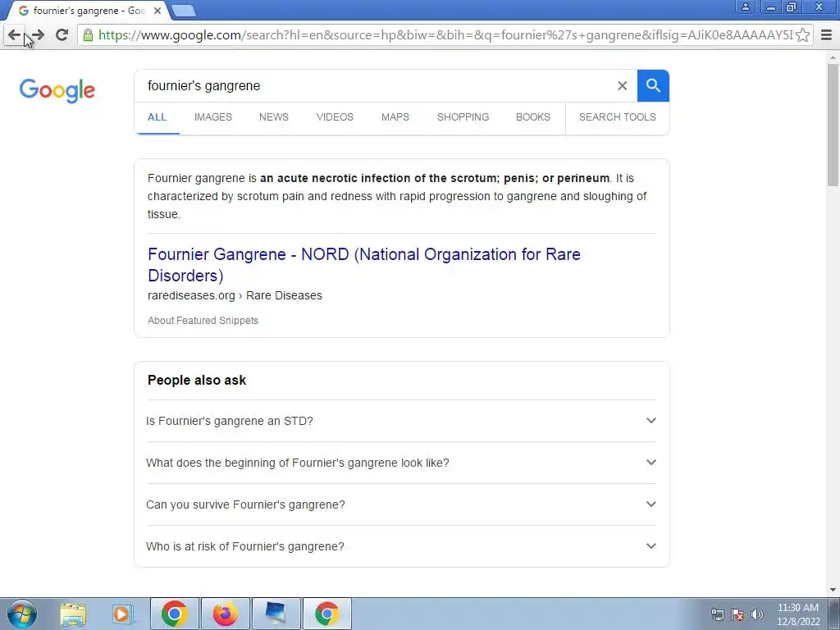Go forward with the browser forward arrow

coord(38,35)
